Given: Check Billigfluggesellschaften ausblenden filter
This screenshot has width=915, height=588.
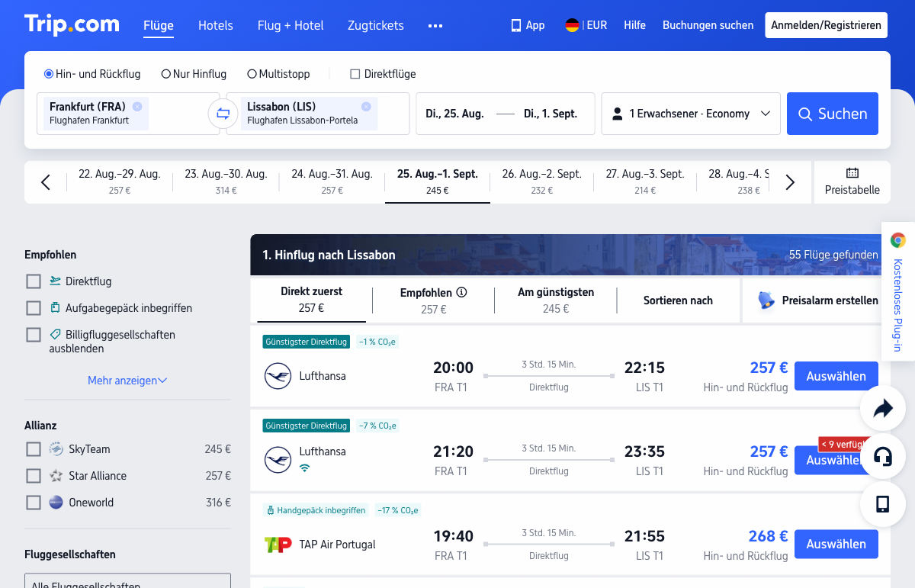Looking at the screenshot, I should coord(34,335).
